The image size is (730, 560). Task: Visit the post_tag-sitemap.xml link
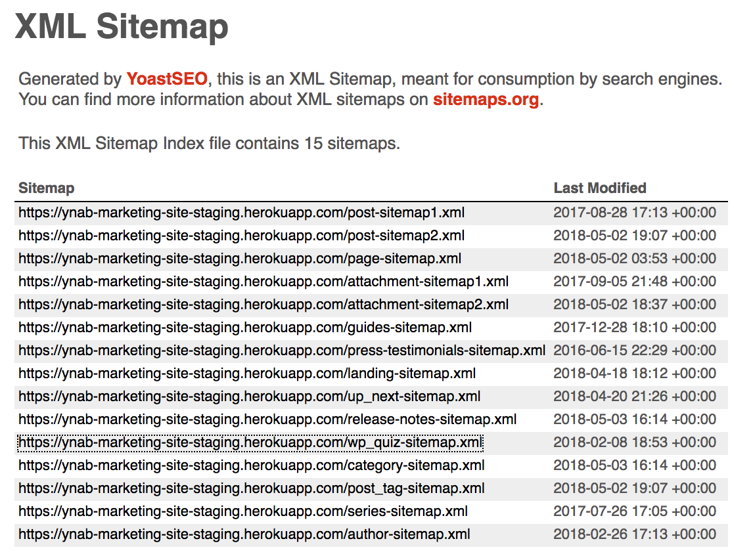pyautogui.click(x=251, y=488)
